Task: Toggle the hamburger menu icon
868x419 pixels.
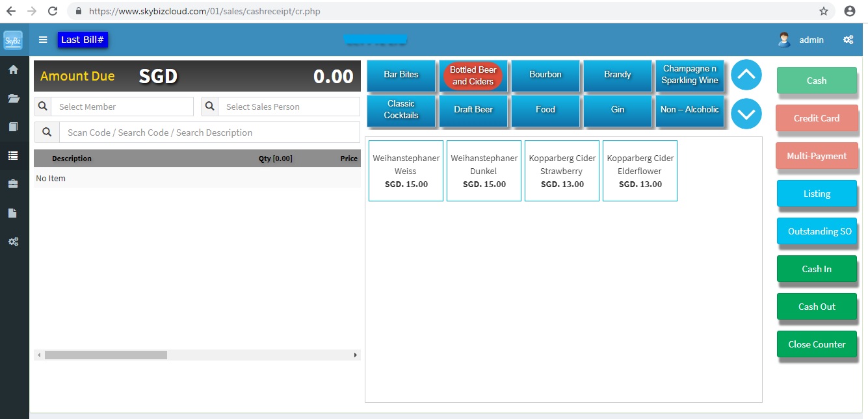Action: pyautogui.click(x=43, y=40)
